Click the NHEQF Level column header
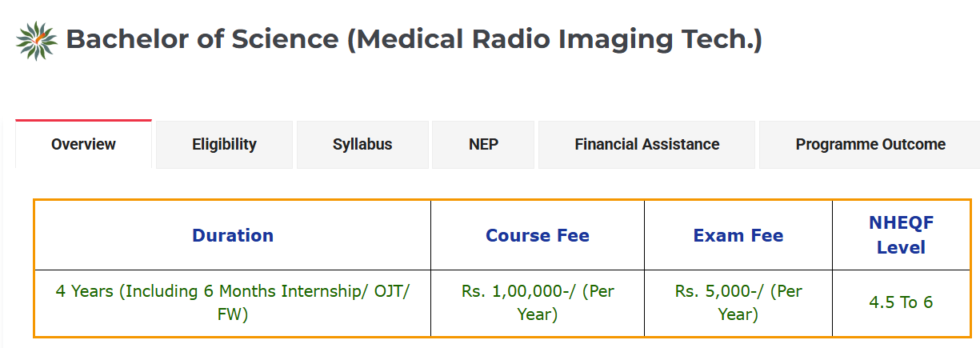 pos(901,235)
